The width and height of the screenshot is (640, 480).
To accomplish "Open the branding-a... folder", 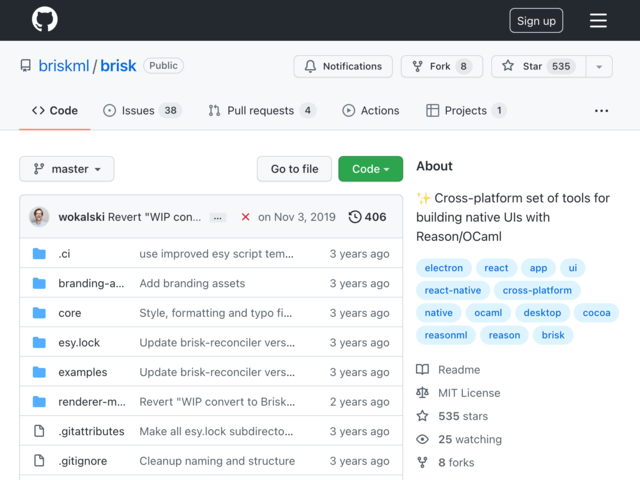I will pos(91,283).
